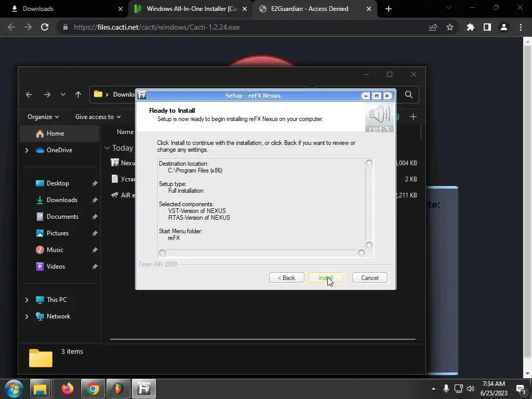The height and width of the screenshot is (399, 532).
Task: Click the summary box horizontal scrollbar
Action: click(262, 253)
